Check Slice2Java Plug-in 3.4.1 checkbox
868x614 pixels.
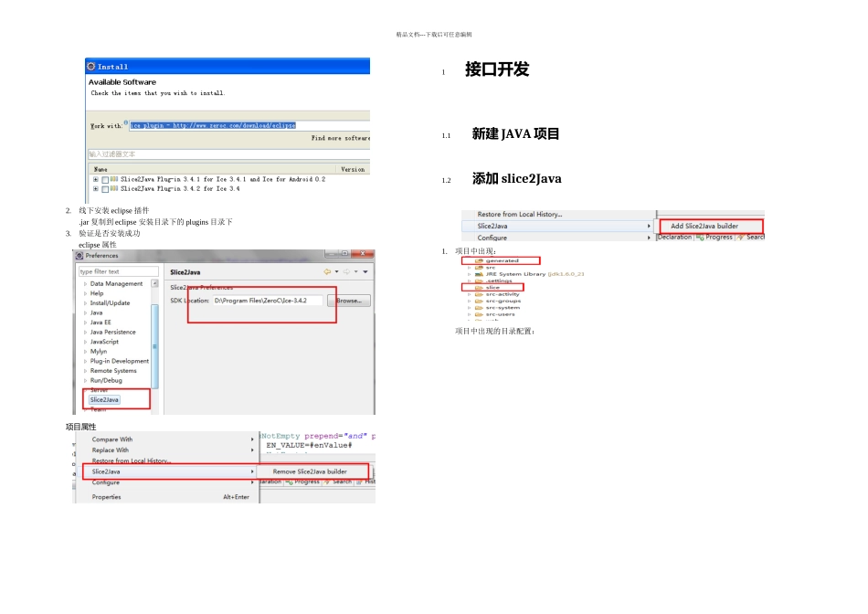point(105,180)
